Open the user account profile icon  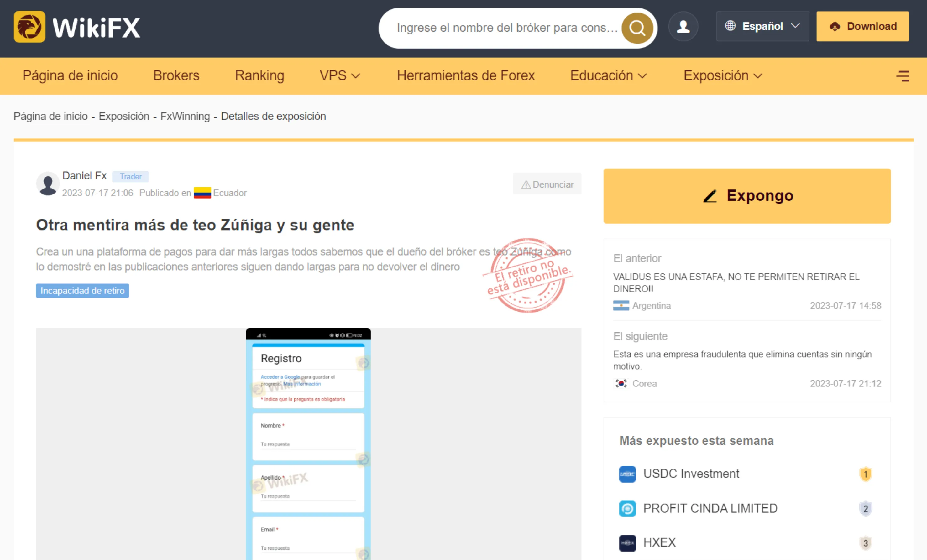click(683, 26)
